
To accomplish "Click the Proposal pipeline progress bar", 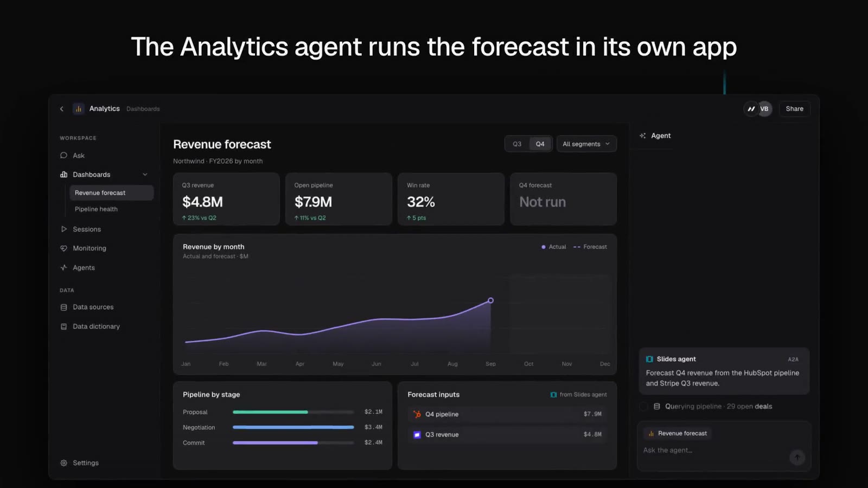I will pos(293,412).
